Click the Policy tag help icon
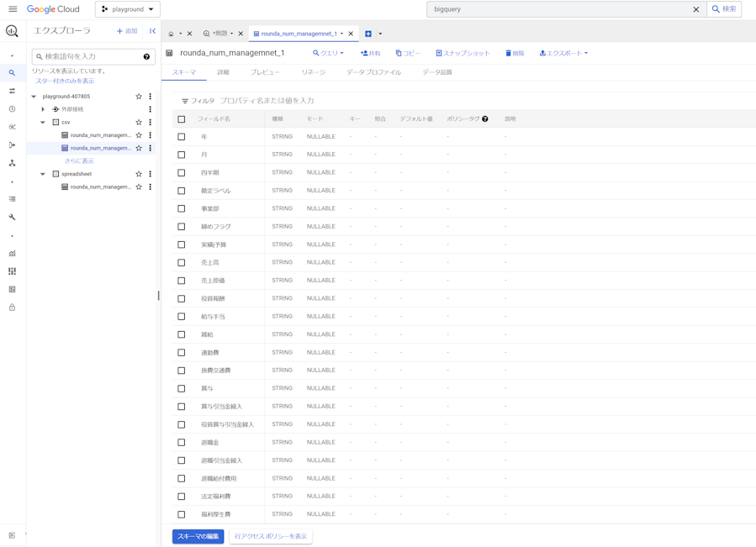This screenshot has width=756, height=547. pyautogui.click(x=485, y=119)
